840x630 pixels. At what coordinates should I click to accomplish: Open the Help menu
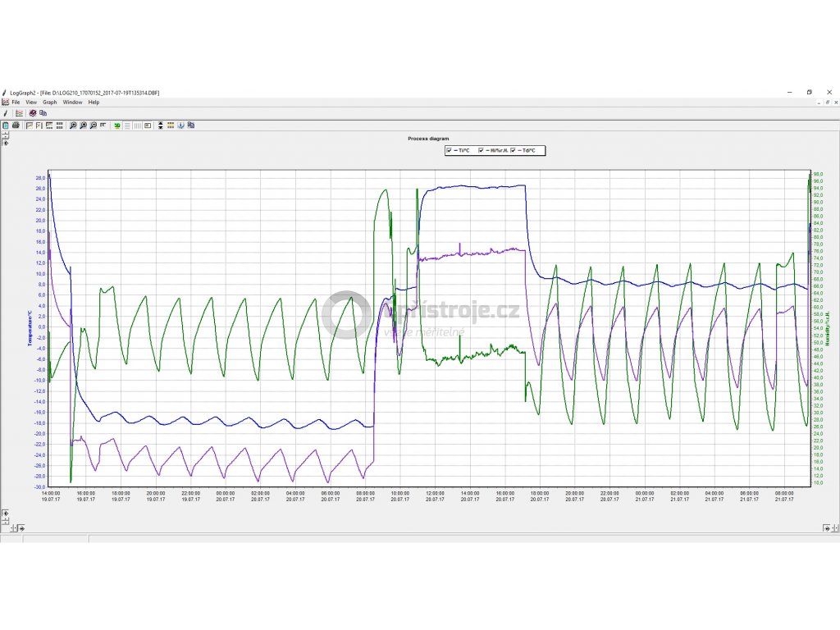(94, 103)
